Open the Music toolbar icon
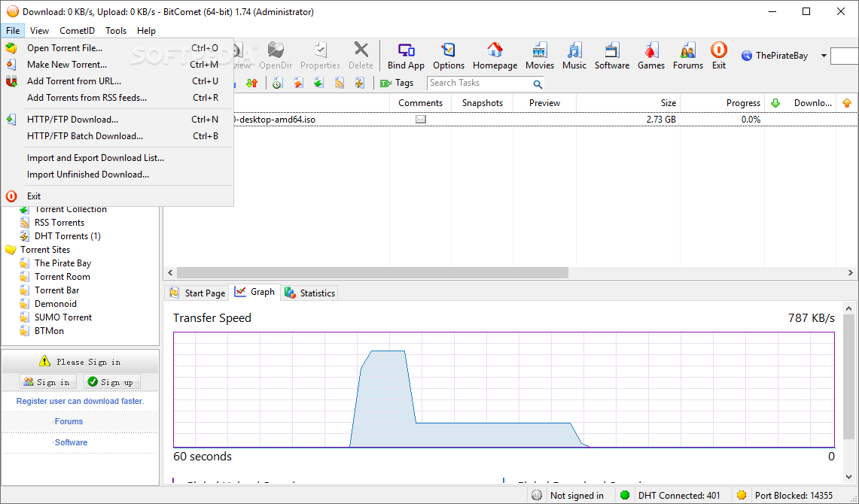Viewport: 859px width, 504px height. coord(574,56)
